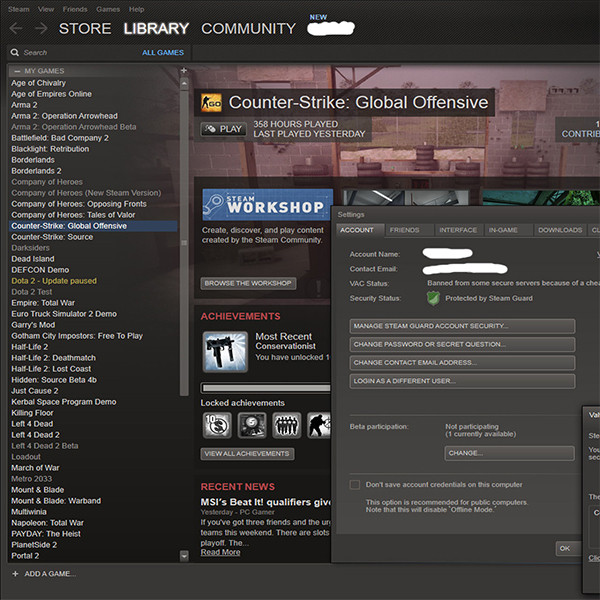Open the Read More news link
The height and width of the screenshot is (600, 600).
tap(220, 552)
